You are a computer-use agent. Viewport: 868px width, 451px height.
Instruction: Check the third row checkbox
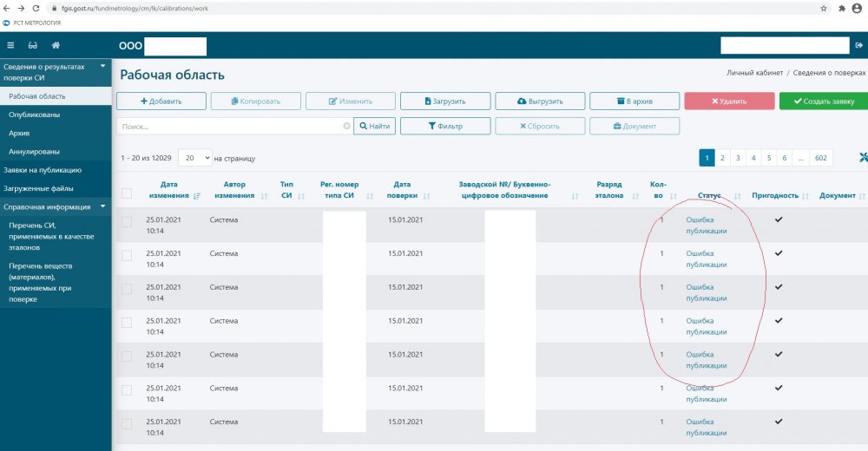point(127,290)
